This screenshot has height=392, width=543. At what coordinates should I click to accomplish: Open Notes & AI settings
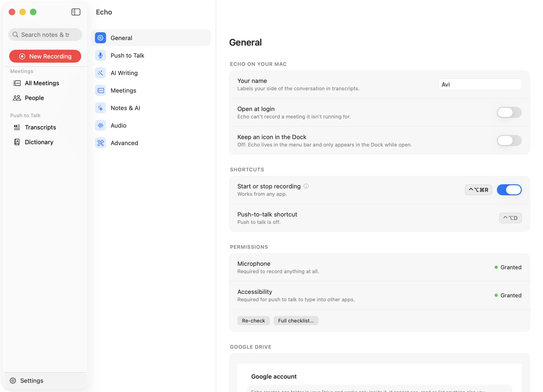[151, 108]
